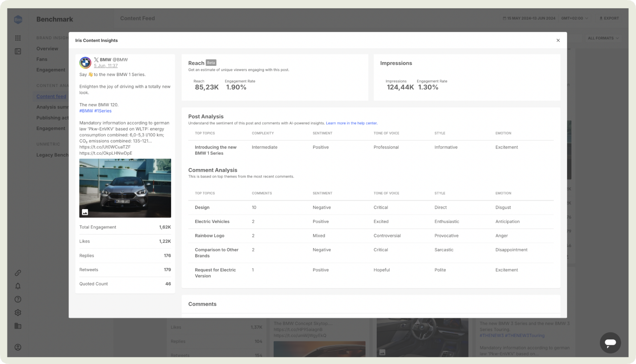Image resolution: width=636 pixels, height=364 pixels.
Task: Open the apps grid icon in sidebar
Action: click(18, 38)
